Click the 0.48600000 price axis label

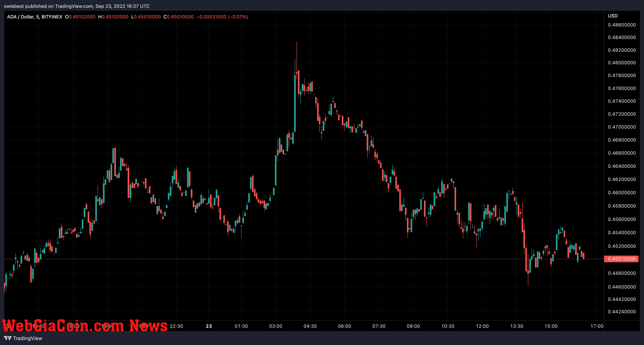coord(622,25)
